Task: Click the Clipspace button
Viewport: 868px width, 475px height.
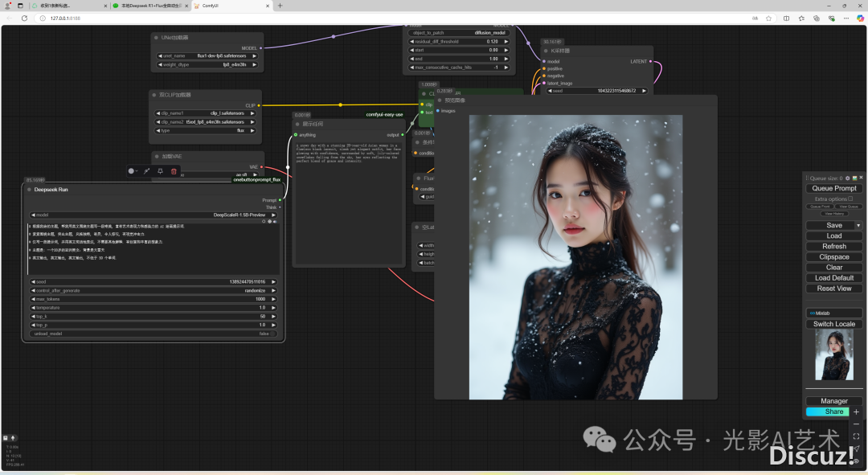Action: click(833, 257)
